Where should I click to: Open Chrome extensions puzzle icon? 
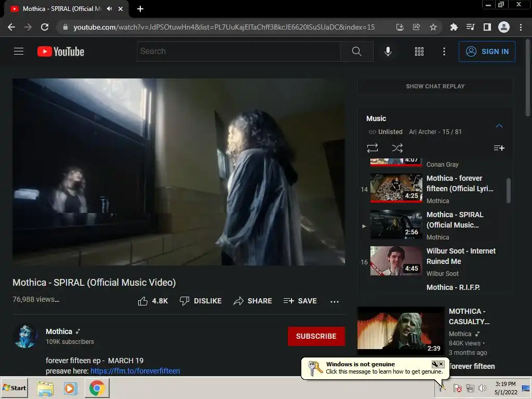coord(454,27)
